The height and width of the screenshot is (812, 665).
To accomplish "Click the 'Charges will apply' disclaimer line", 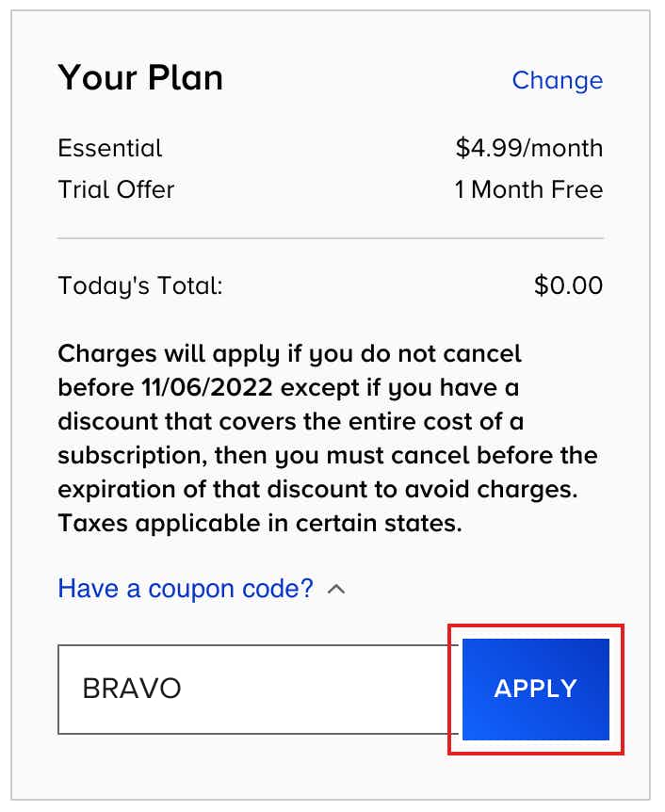I will 289,355.
